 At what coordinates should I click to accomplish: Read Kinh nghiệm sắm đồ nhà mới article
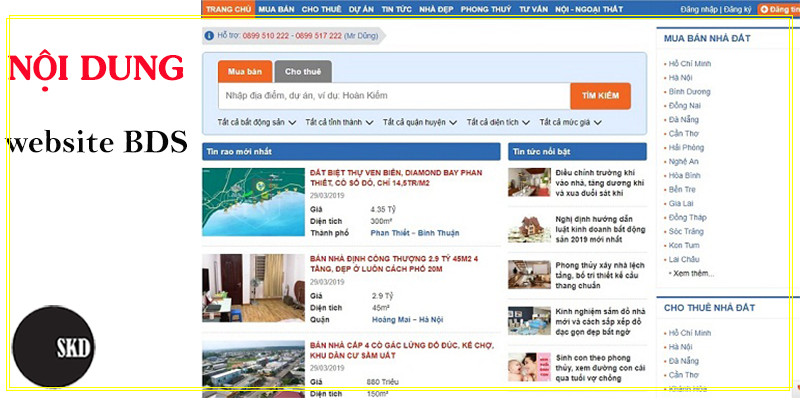click(x=601, y=321)
